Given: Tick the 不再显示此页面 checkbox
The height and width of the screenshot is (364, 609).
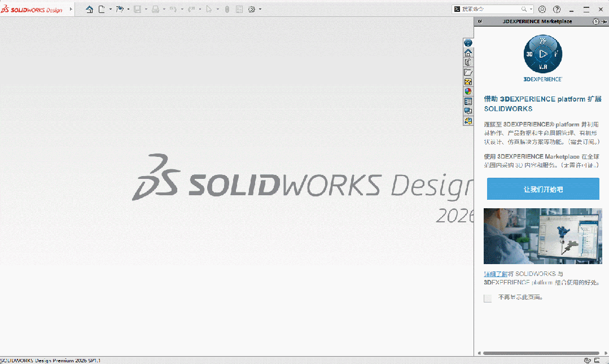Looking at the screenshot, I should [x=488, y=298].
